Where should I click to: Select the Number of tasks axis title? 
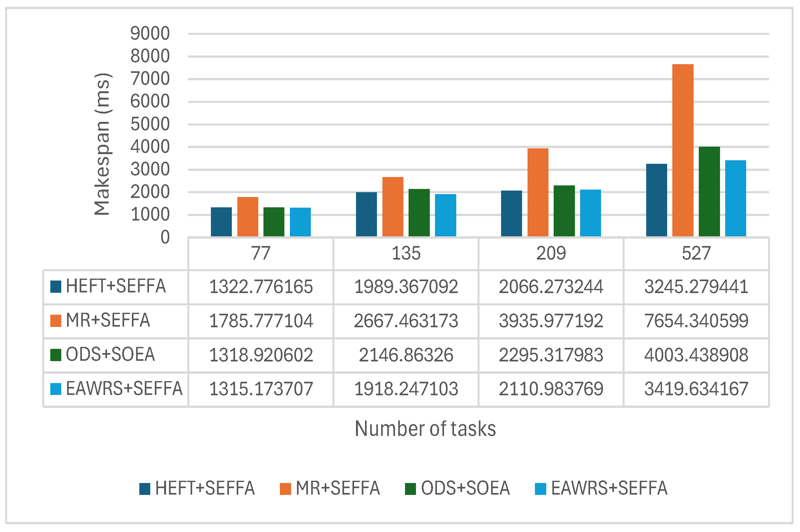[425, 429]
